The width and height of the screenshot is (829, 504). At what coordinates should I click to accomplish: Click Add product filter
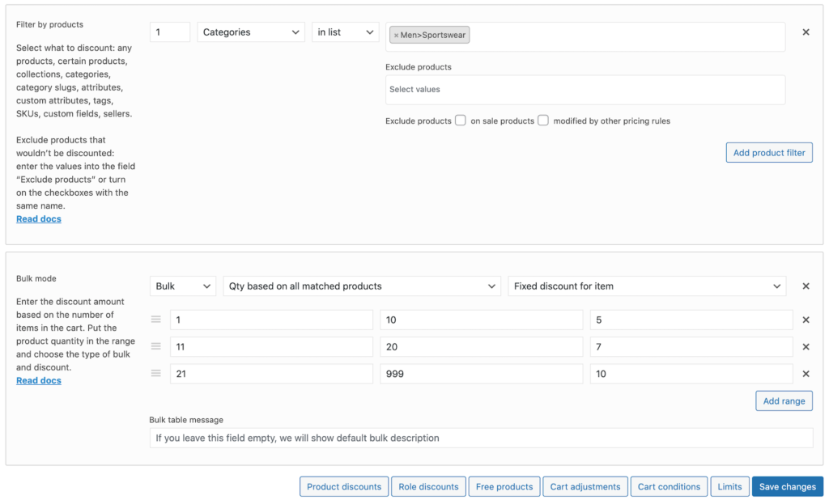coord(768,152)
